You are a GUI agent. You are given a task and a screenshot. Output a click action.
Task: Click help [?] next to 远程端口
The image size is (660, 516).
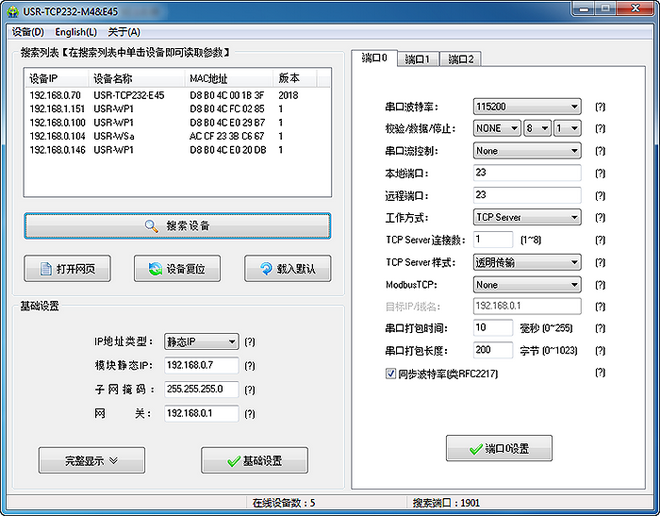click(600, 195)
